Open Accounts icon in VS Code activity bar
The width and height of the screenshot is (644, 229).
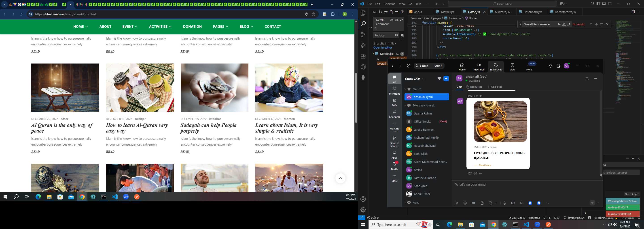(x=363, y=199)
